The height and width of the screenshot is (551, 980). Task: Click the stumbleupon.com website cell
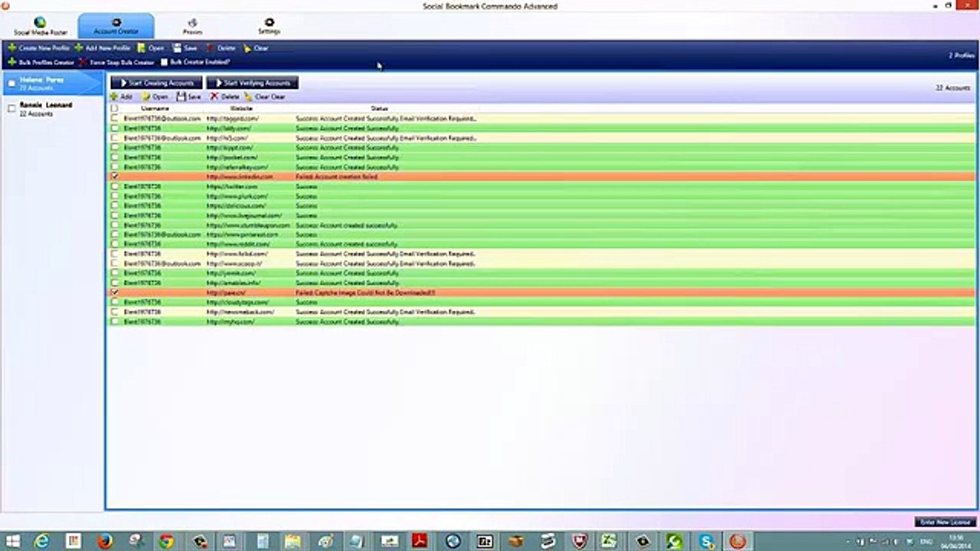[248, 225]
